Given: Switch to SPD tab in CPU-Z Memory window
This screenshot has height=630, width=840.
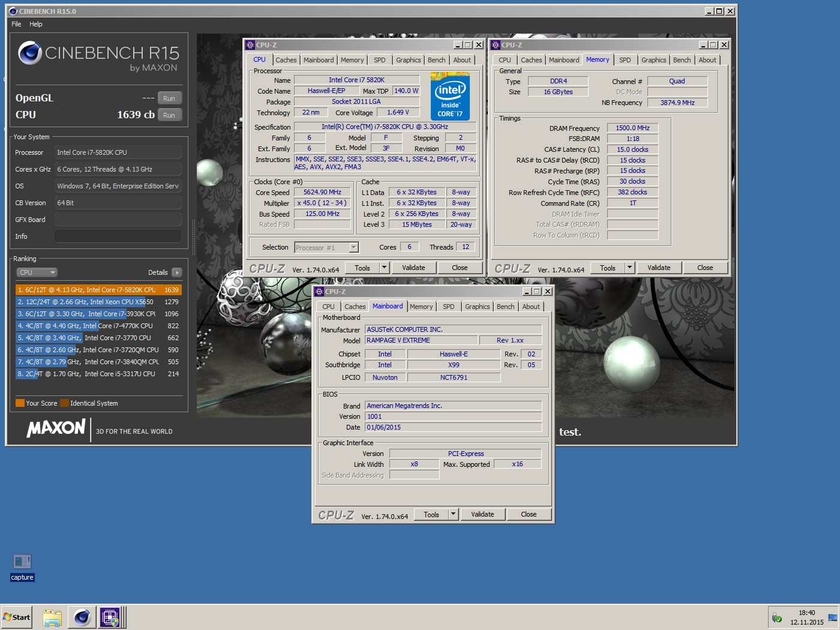Looking at the screenshot, I should pos(625,60).
